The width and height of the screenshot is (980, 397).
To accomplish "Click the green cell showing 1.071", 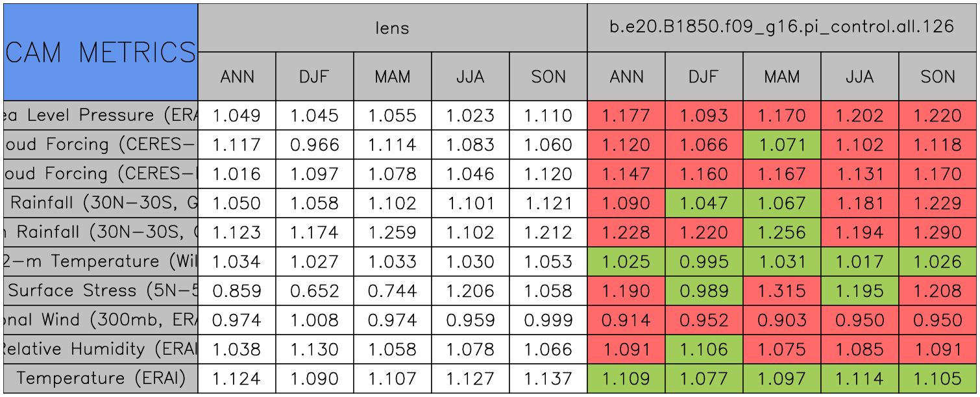I will click(782, 145).
